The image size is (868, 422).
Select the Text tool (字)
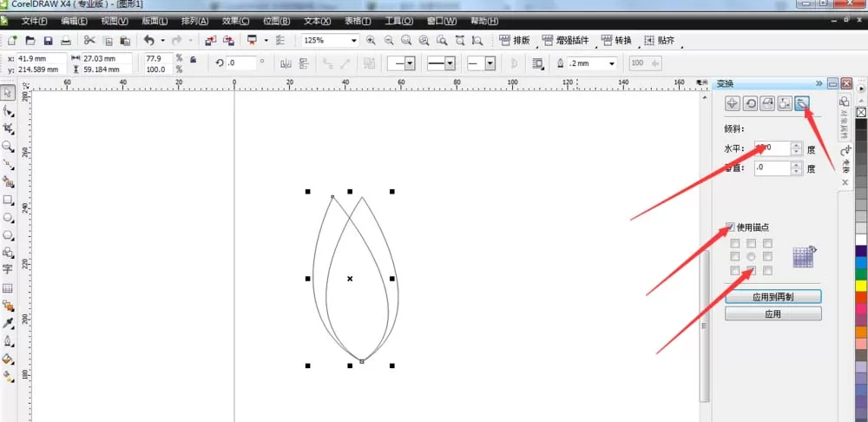point(8,270)
